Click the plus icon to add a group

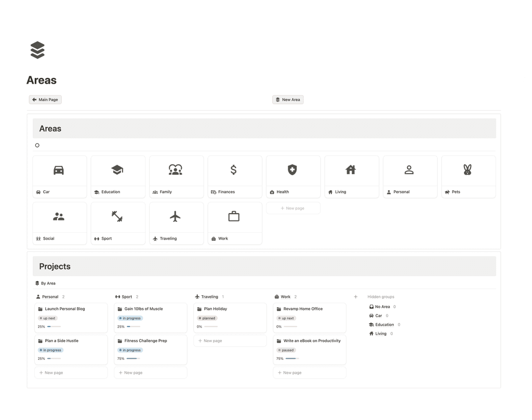(355, 297)
